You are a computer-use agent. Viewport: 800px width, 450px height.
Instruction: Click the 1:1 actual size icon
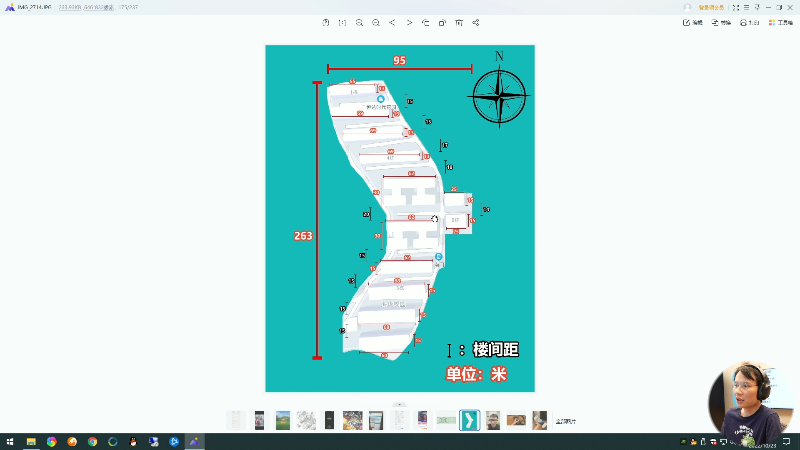(342, 22)
